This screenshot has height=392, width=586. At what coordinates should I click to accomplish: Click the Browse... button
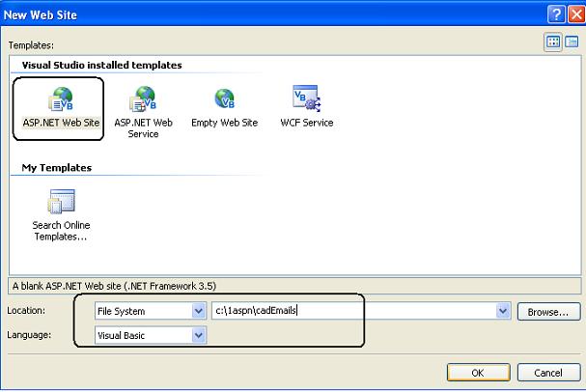tap(548, 312)
